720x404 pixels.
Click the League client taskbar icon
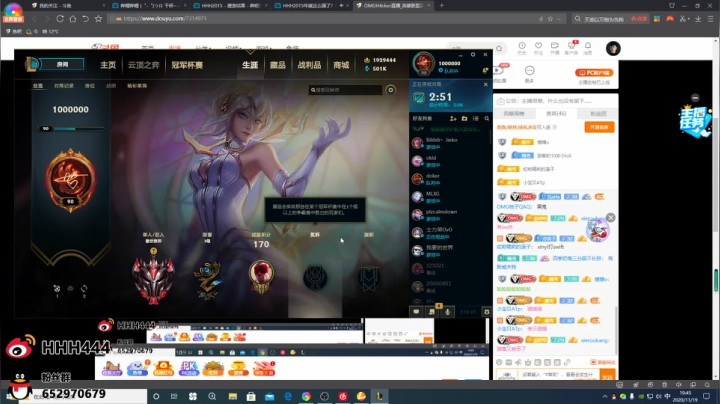pos(379,396)
